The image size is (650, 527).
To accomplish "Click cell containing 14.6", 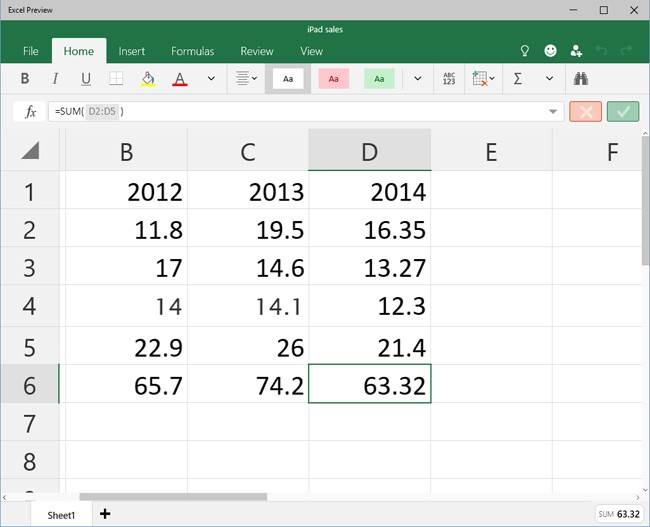I will [x=248, y=266].
